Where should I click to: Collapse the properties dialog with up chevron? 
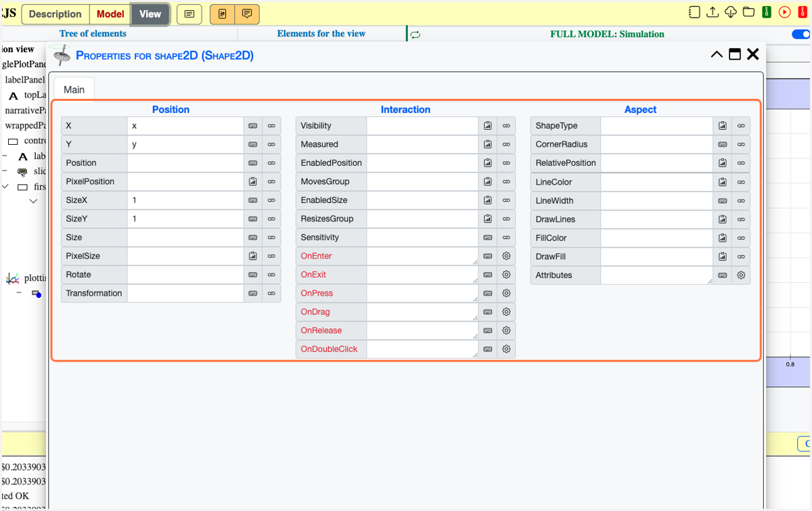tap(717, 55)
